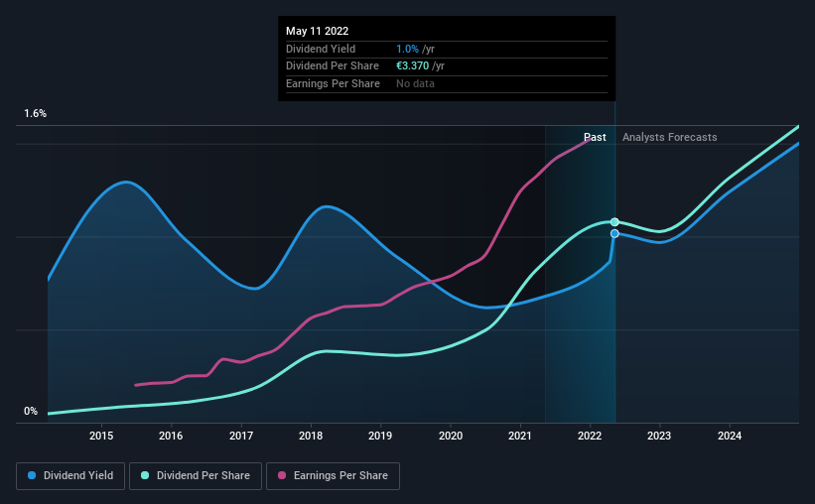This screenshot has height=504, width=815.
Task: Click the 1.6% y-axis label
Action: tap(36, 113)
